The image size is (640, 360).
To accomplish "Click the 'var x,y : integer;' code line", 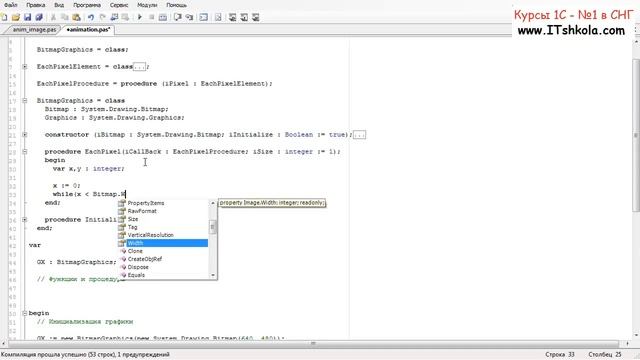I will click(x=89, y=169).
